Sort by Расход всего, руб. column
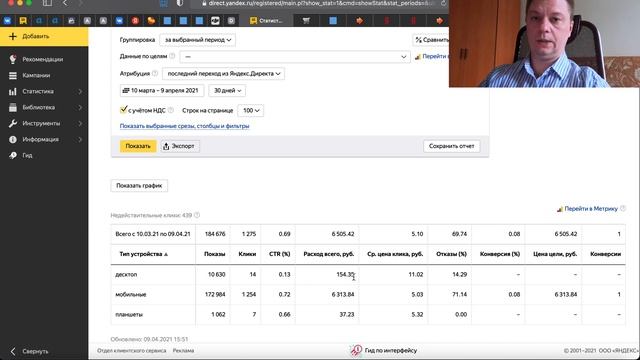Image resolution: width=640 pixels, height=360 pixels. [329, 254]
